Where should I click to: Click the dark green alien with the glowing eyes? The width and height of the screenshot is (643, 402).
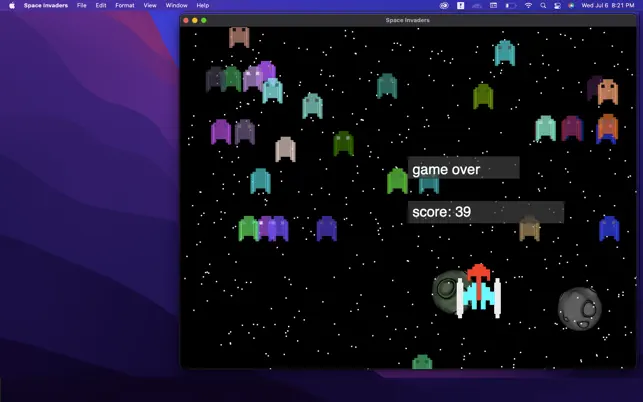[344, 144]
